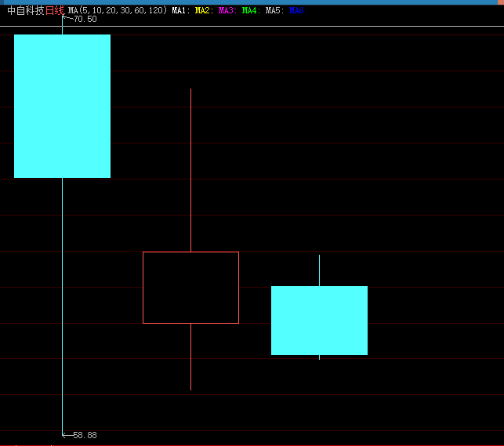Click the lower wick of the red candlestick
The image size is (504, 446).
click(190, 357)
